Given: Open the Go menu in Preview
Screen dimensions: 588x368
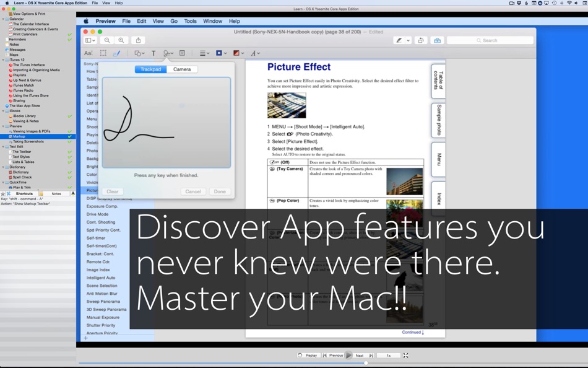Looking at the screenshot, I should point(174,22).
